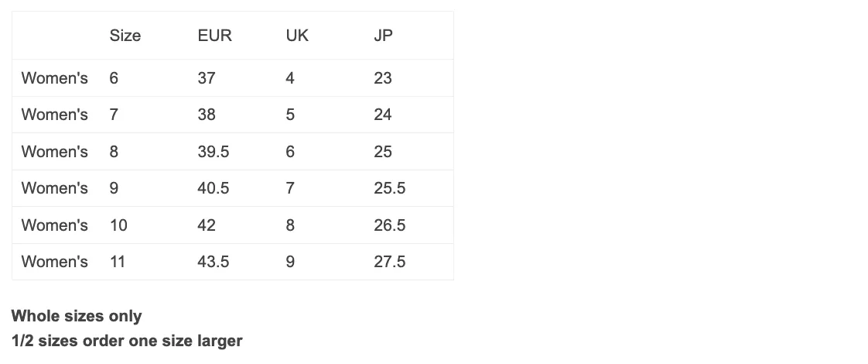
Task: Click the EUR column header
Action: 215,36
